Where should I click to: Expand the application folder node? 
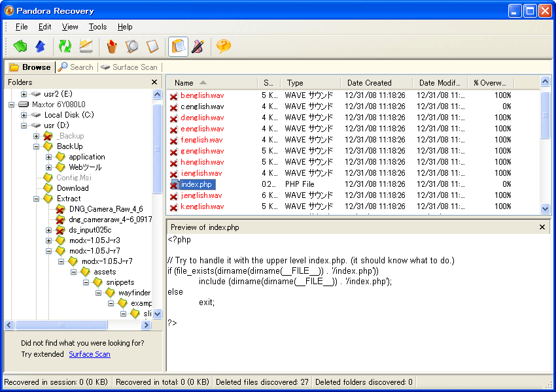coord(48,157)
